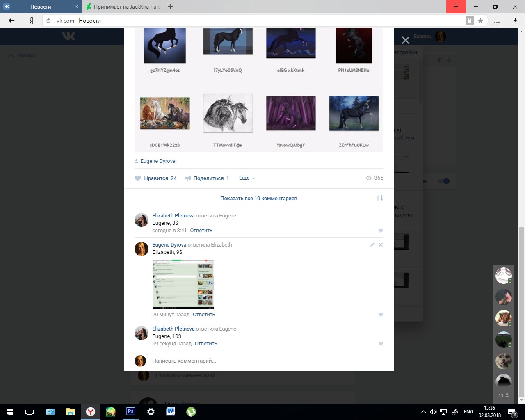
Task: Open Photoshop from the taskbar
Action: (x=131, y=411)
